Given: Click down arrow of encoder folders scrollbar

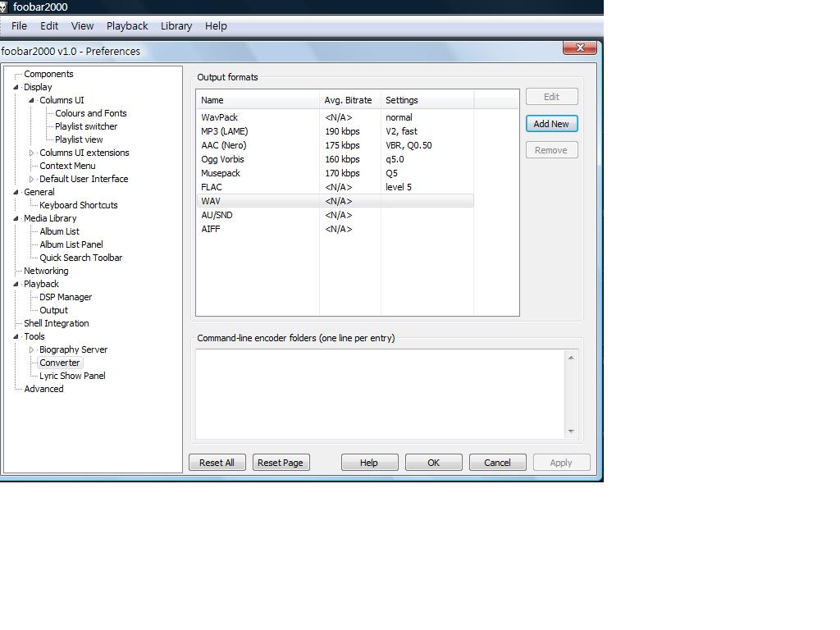Looking at the screenshot, I should 571,431.
